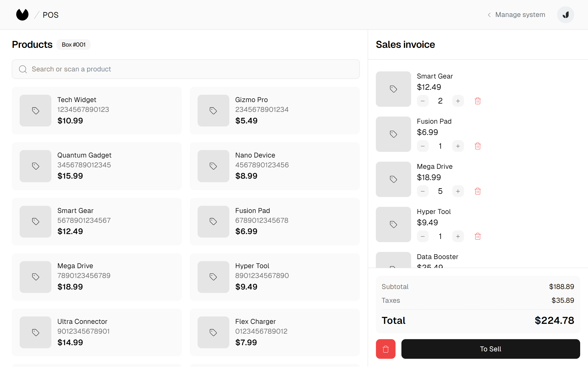Click the Products heading
Viewport: 588px width, 368px height.
(x=32, y=45)
